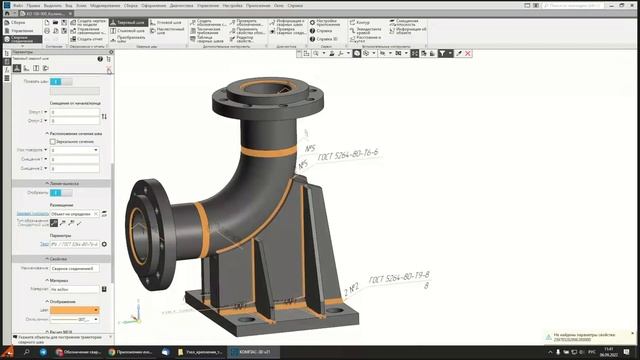This screenshot has height=360, width=640.
Task: Open the Моделирование menu
Action: point(105,6)
